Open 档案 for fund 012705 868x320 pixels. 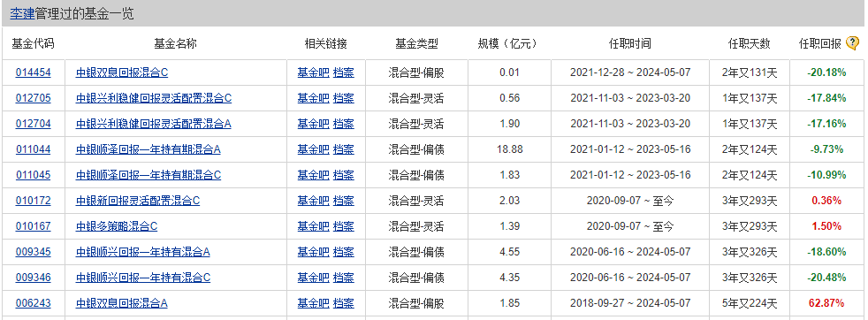343,98
